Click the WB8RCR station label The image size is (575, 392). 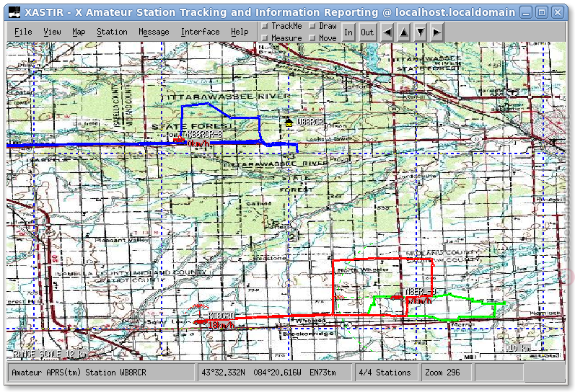coord(310,122)
